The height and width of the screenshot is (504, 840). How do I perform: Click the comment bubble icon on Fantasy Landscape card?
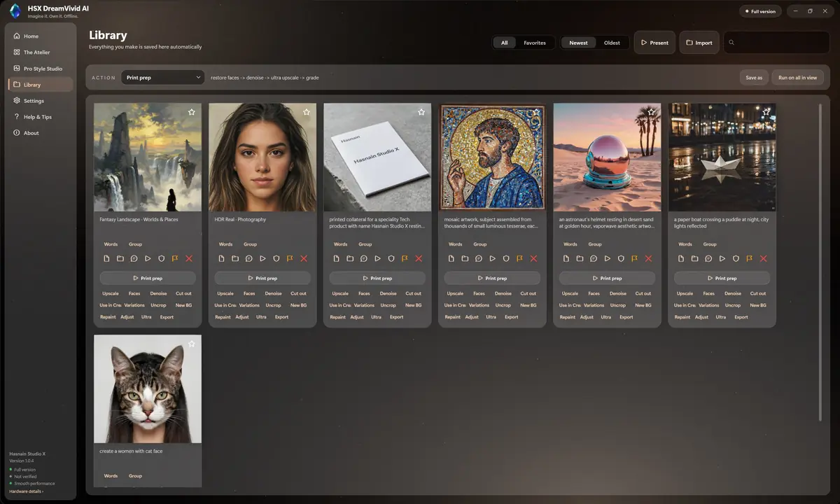click(134, 258)
